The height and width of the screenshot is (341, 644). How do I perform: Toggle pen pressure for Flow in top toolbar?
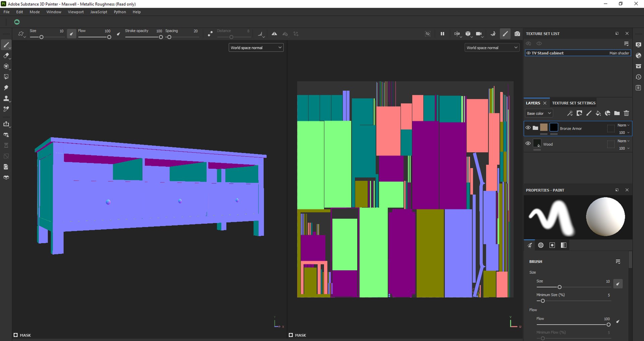(118, 34)
